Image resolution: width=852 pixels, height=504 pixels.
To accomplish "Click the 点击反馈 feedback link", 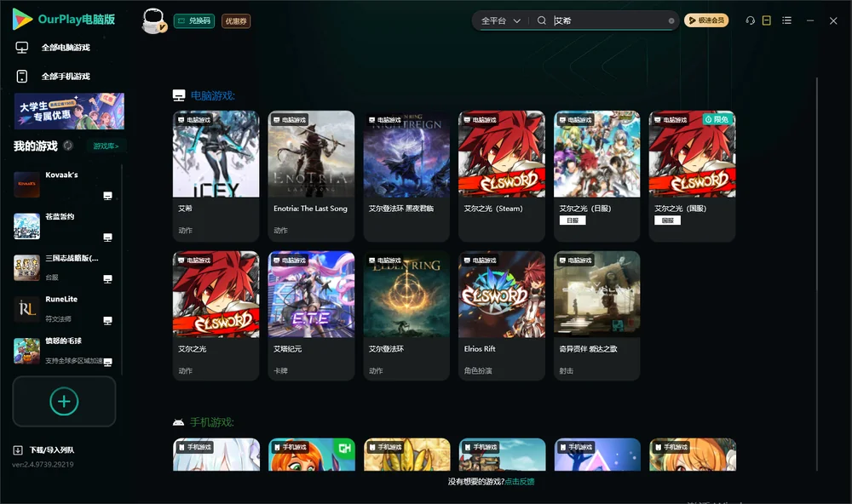I will coord(520,482).
